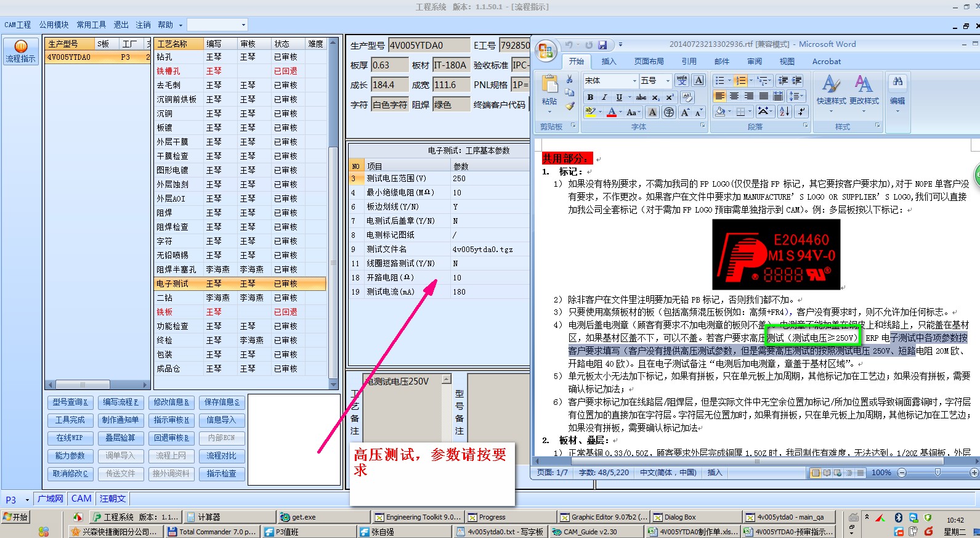Justify the paragraph text

(764, 96)
